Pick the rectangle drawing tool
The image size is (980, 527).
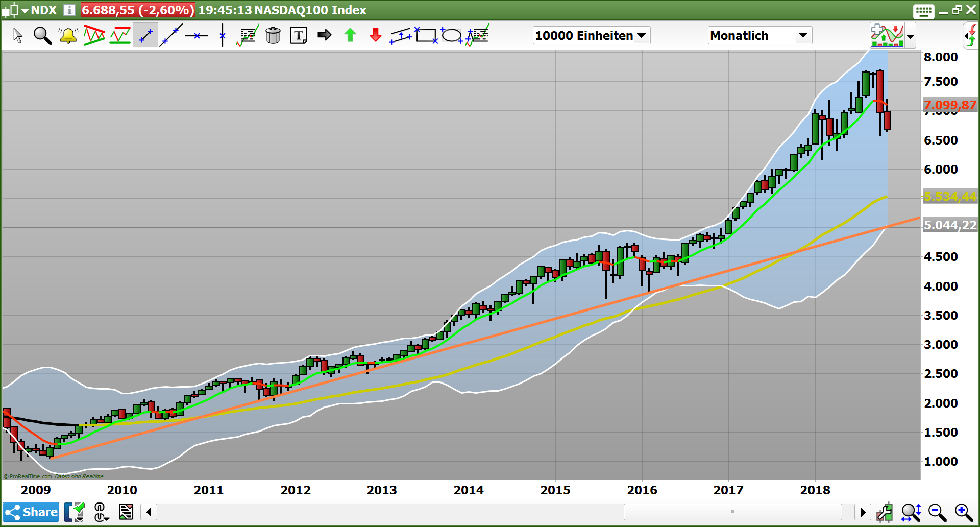pos(426,35)
